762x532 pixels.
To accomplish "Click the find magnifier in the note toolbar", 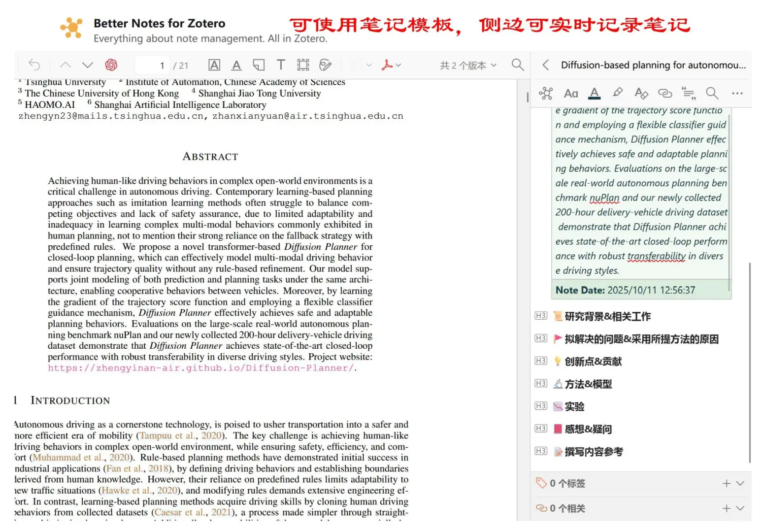I will (712, 93).
